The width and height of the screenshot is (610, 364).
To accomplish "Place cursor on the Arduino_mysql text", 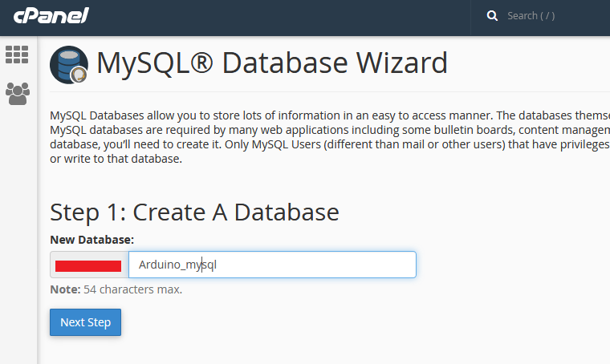I will pyautogui.click(x=177, y=265).
